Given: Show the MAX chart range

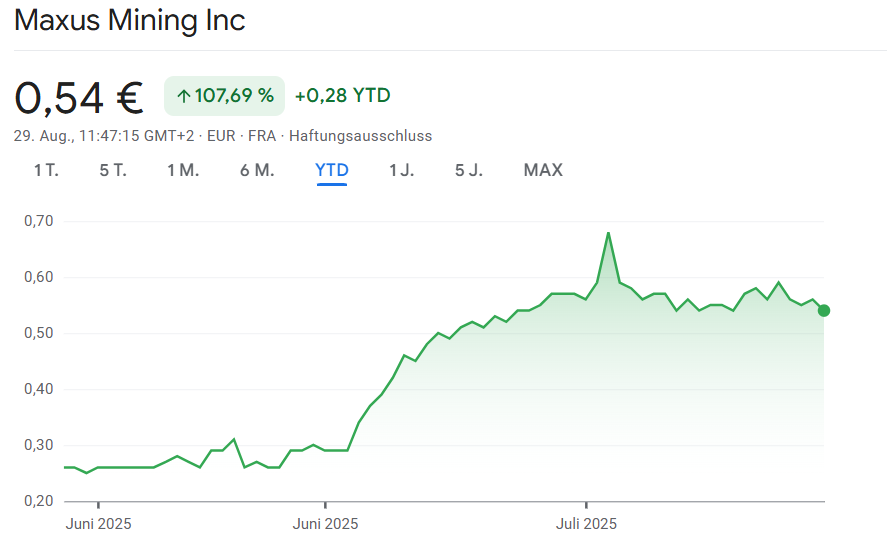Looking at the screenshot, I should pyautogui.click(x=543, y=170).
